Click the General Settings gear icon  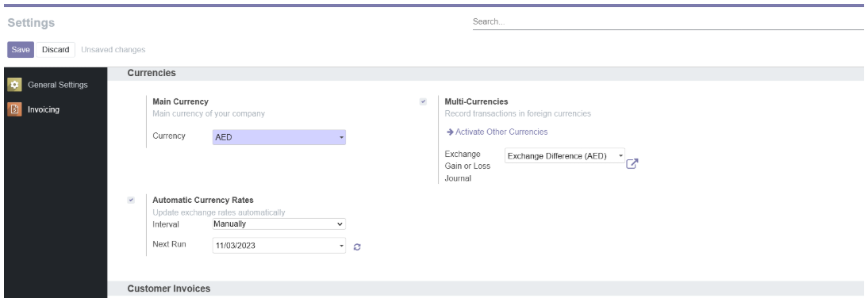14,85
